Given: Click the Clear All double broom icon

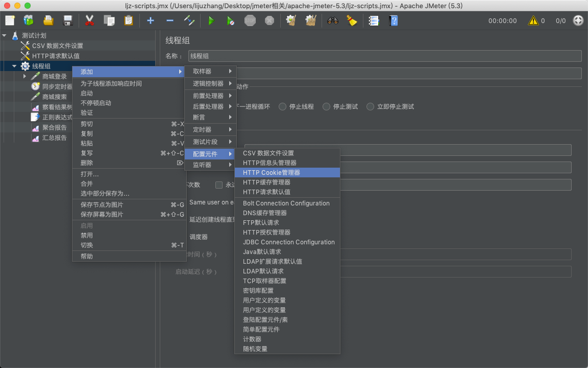Looking at the screenshot, I should (311, 20).
